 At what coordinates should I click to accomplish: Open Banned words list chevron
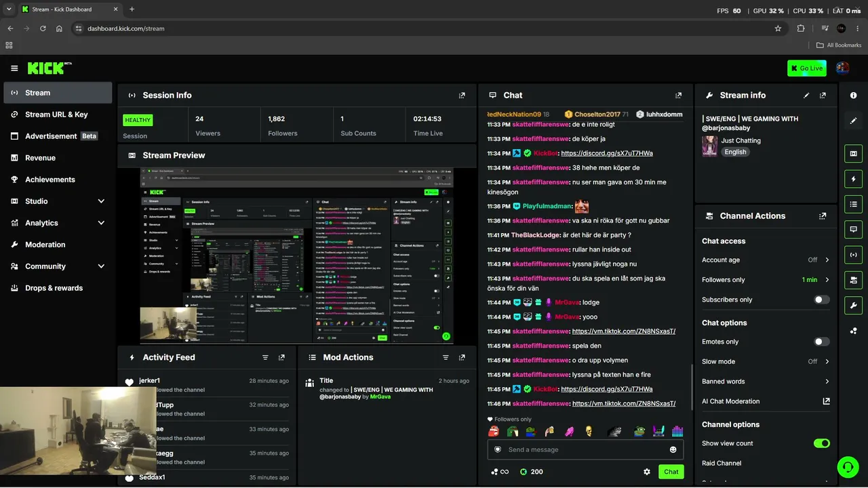click(827, 382)
